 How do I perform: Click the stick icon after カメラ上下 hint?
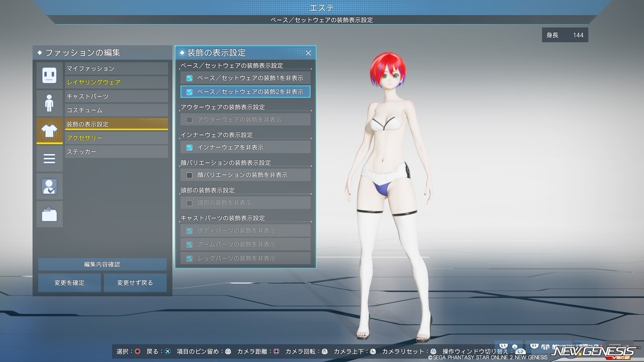coord(373,352)
